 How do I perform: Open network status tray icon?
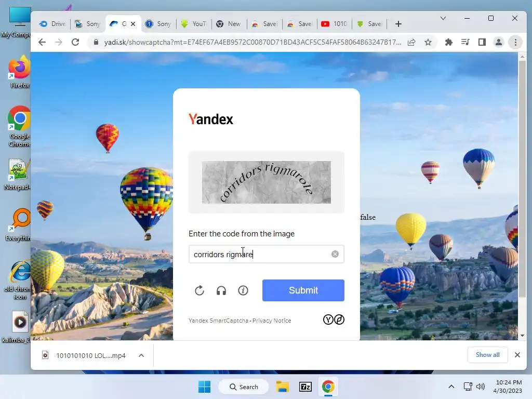tap(468, 387)
